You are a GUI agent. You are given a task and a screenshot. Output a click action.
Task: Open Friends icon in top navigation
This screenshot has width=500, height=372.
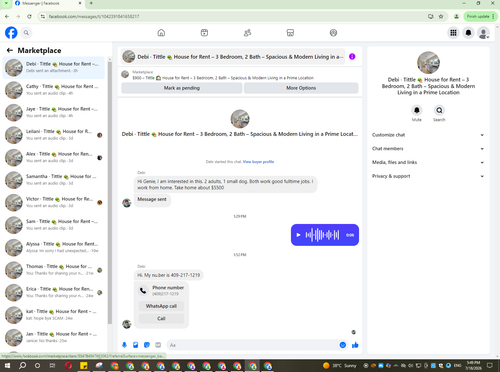tap(247, 33)
